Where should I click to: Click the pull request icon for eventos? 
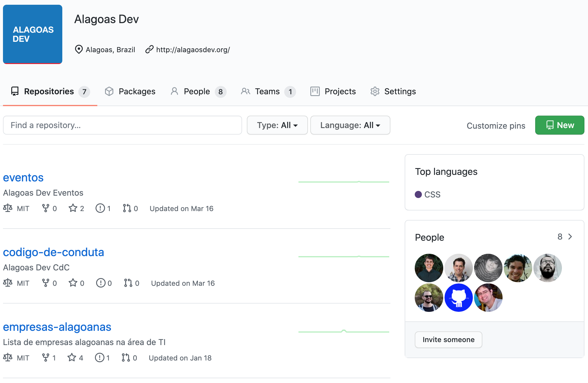[127, 208]
